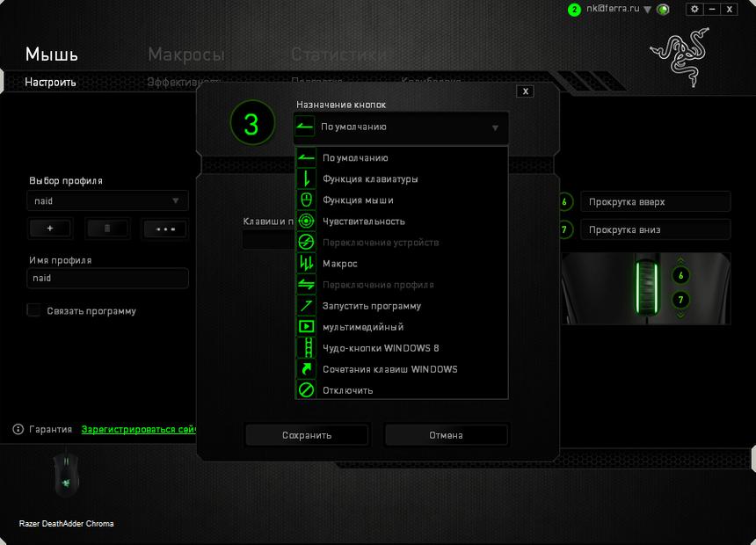Choose Сочетания клавиш WINDOWS from the list
The width and height of the screenshot is (756, 545).
click(389, 369)
